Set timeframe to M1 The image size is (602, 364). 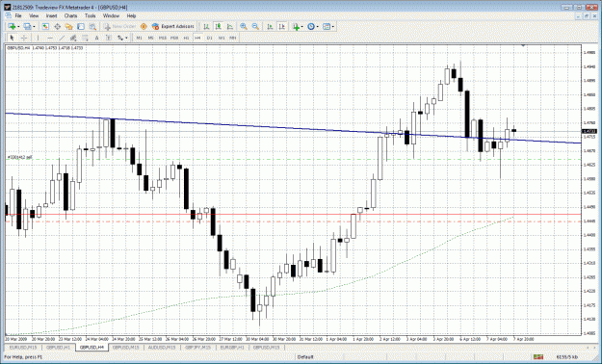pyautogui.click(x=139, y=38)
